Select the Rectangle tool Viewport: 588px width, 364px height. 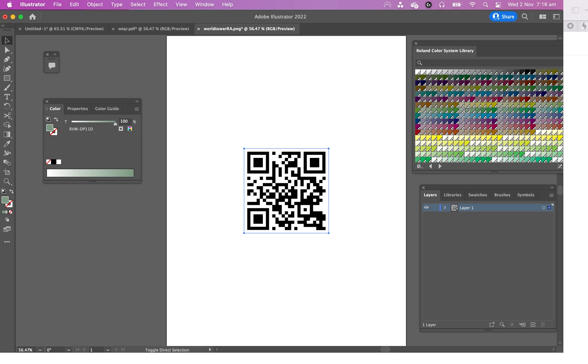point(7,78)
